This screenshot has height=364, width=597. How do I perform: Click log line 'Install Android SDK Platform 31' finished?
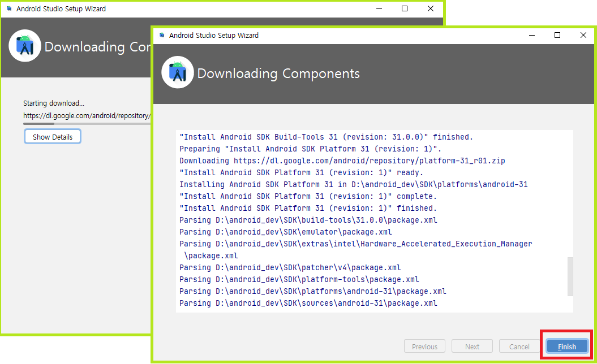tap(308, 208)
